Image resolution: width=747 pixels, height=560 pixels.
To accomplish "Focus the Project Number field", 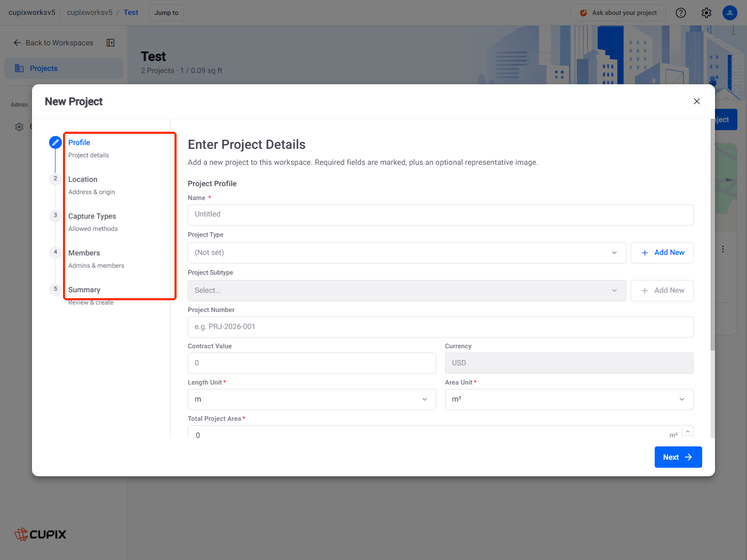I will point(441,327).
